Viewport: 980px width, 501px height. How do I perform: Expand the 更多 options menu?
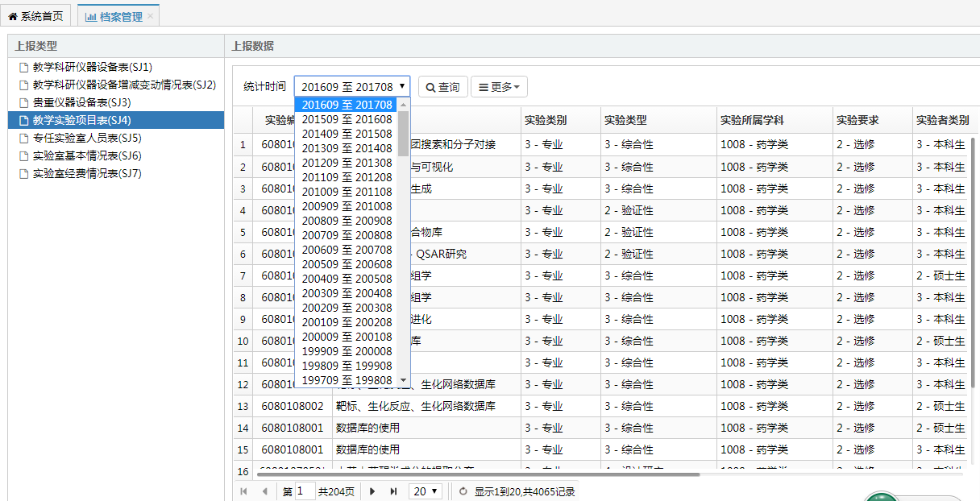point(499,87)
